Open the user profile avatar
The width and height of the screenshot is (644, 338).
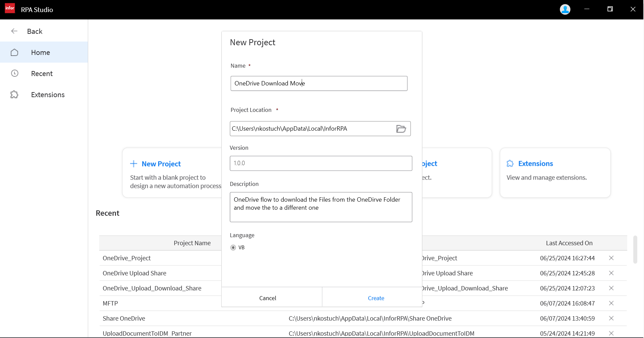(565, 9)
